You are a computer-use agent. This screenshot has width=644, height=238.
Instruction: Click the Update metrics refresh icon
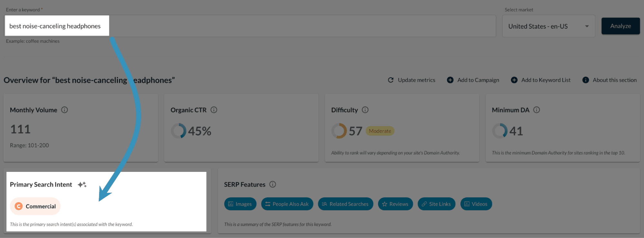coord(391,80)
